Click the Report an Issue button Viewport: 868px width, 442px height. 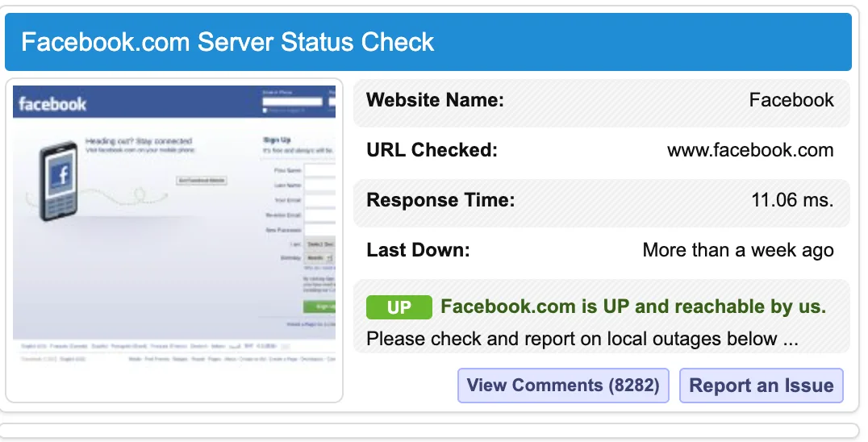point(762,386)
